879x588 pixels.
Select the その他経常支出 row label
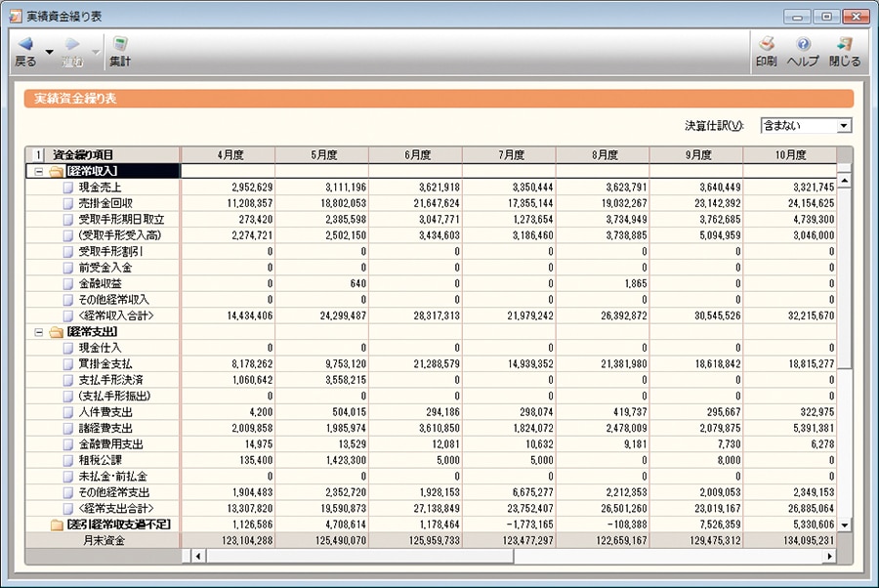pos(114,492)
